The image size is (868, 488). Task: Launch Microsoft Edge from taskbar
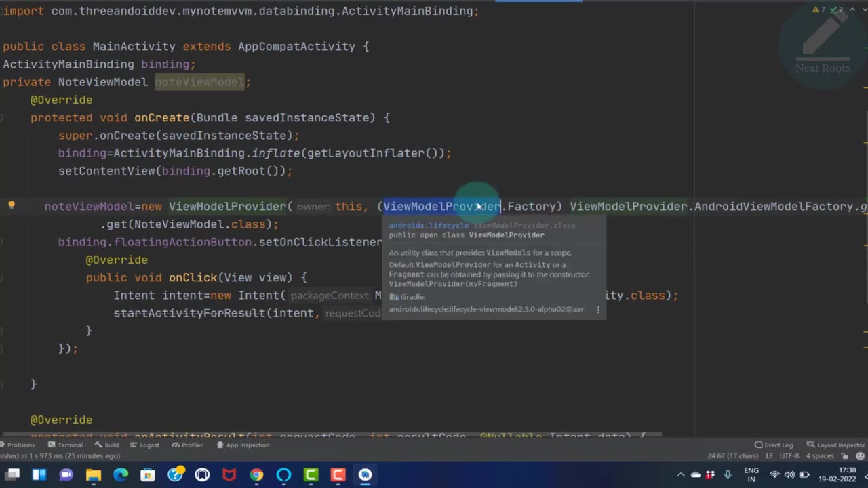click(x=121, y=475)
